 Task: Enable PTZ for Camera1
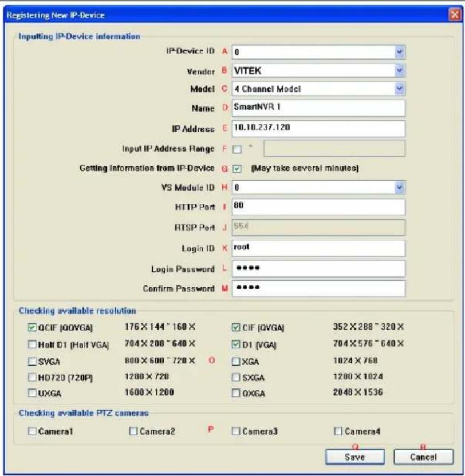point(32,431)
